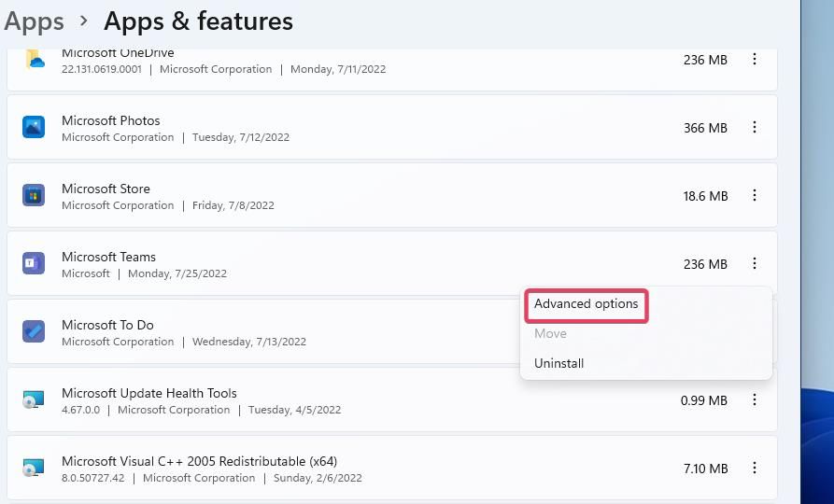834x504 pixels.
Task: Select the Microsoft Store app name
Action: click(x=106, y=189)
